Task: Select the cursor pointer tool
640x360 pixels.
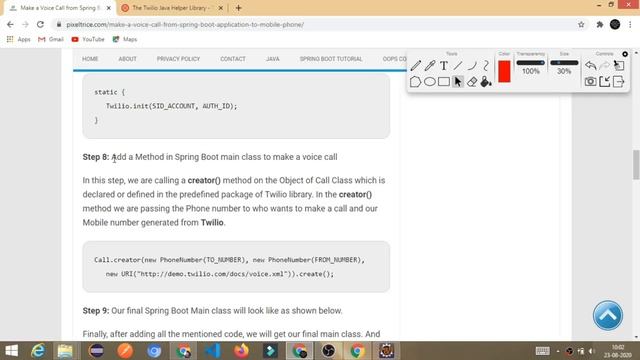Action: (x=458, y=82)
